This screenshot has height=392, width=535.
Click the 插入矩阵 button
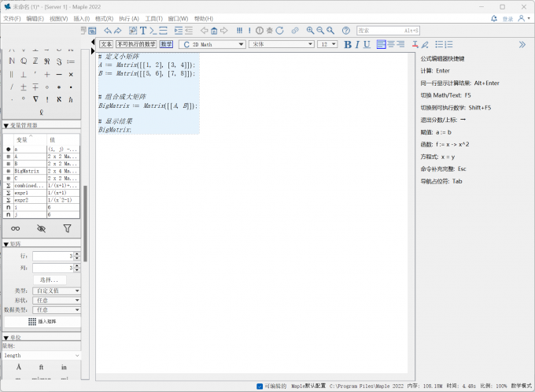(42, 322)
